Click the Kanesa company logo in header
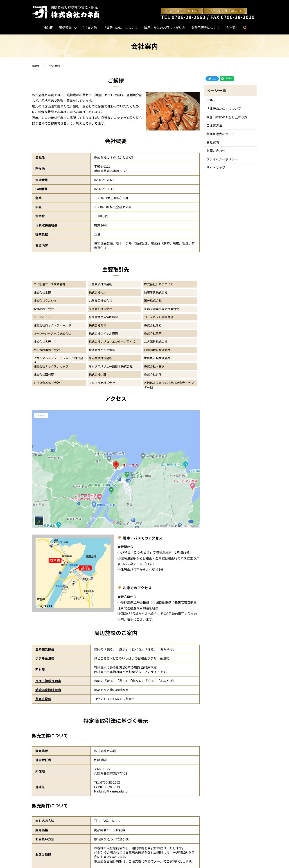Screen dimensions: 289x868 66,12
